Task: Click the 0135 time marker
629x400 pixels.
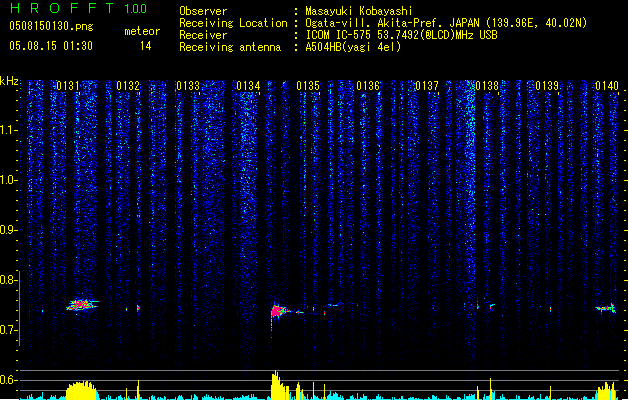Action: [308, 85]
